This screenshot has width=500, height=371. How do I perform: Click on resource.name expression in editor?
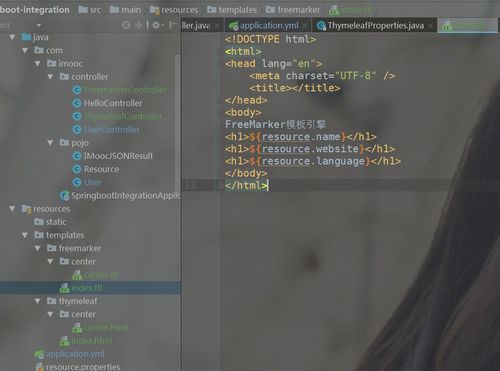(x=301, y=137)
